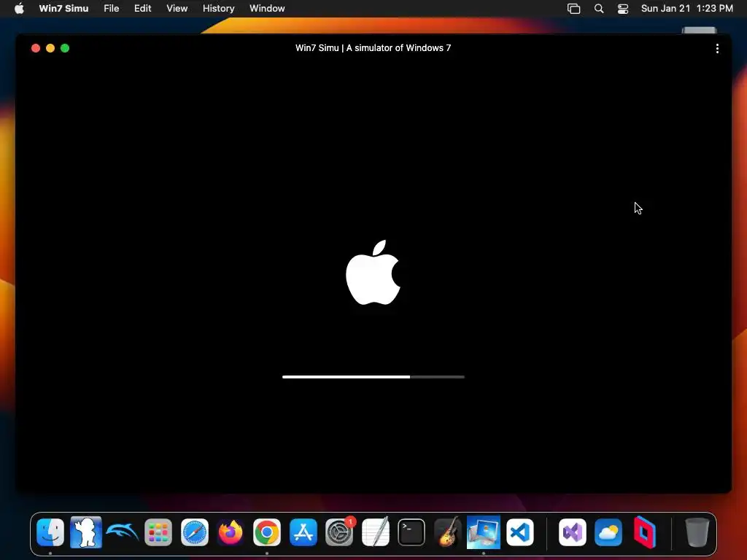Open TextEdit from the Dock
This screenshot has height=560, width=747.
(x=376, y=532)
